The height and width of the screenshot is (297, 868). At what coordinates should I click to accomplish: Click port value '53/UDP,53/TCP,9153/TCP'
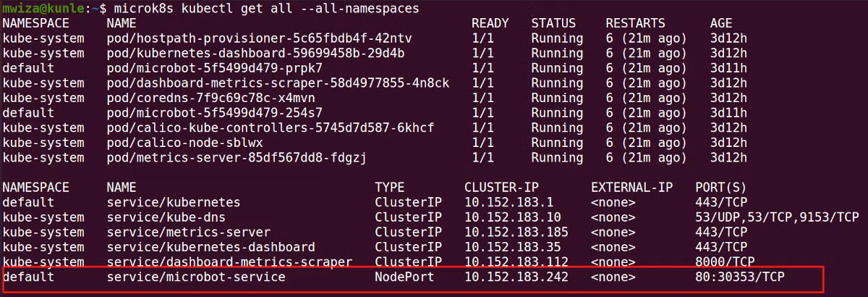tap(777, 217)
